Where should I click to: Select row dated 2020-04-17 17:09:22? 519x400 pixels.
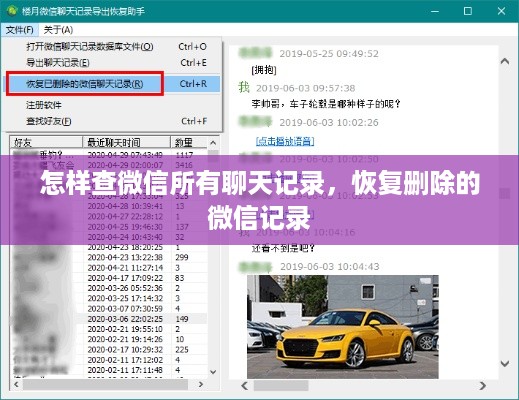click(x=109, y=278)
